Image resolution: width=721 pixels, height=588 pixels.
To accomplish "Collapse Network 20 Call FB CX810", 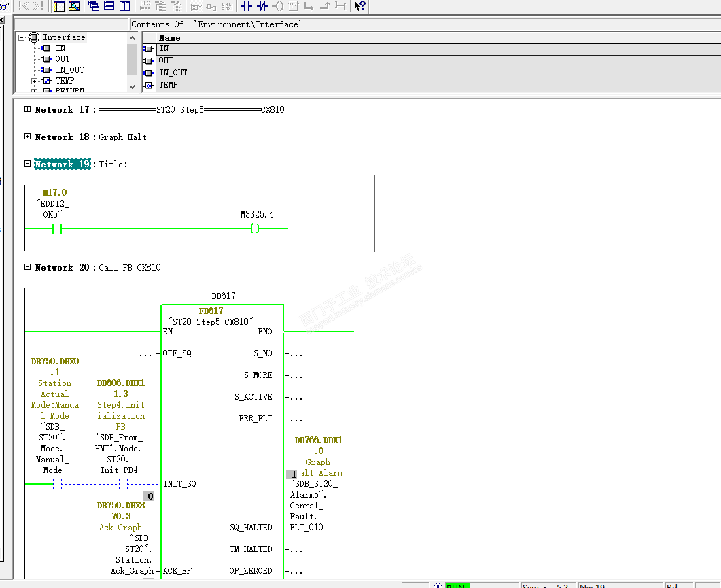I will tap(28, 267).
